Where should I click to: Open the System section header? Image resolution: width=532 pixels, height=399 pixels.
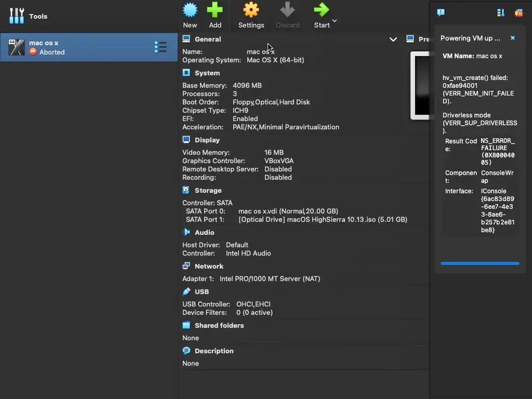point(207,73)
